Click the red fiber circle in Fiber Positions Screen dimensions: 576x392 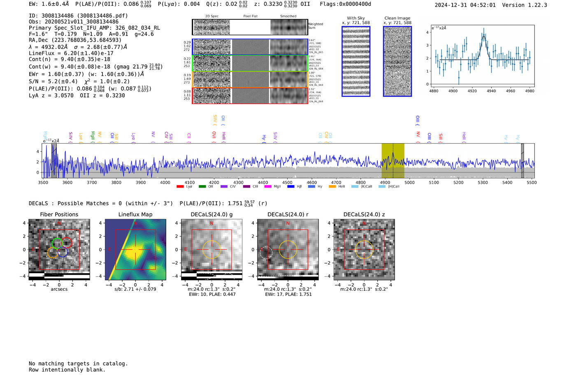pyautogui.click(x=67, y=243)
